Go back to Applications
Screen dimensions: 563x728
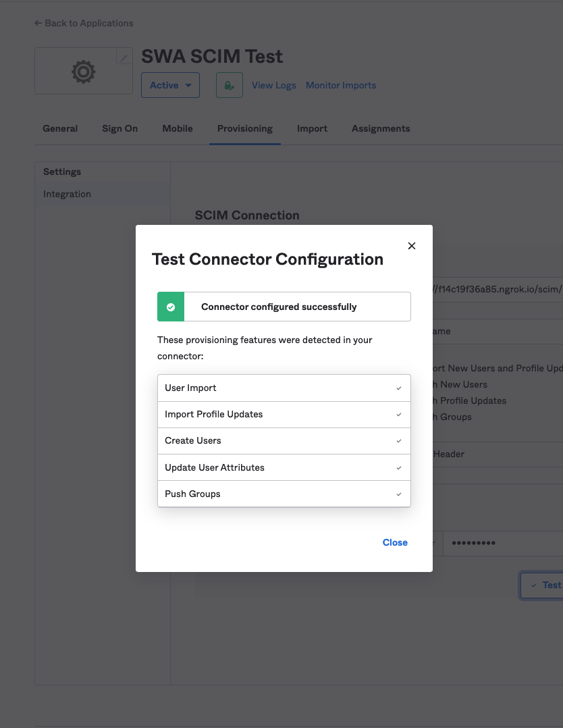84,23
